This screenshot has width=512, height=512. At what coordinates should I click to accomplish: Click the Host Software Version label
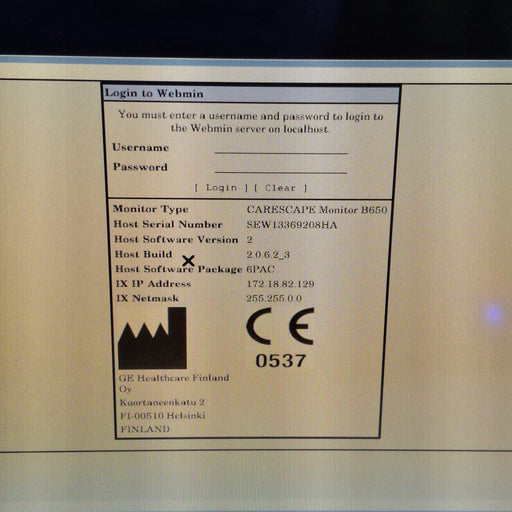176,240
